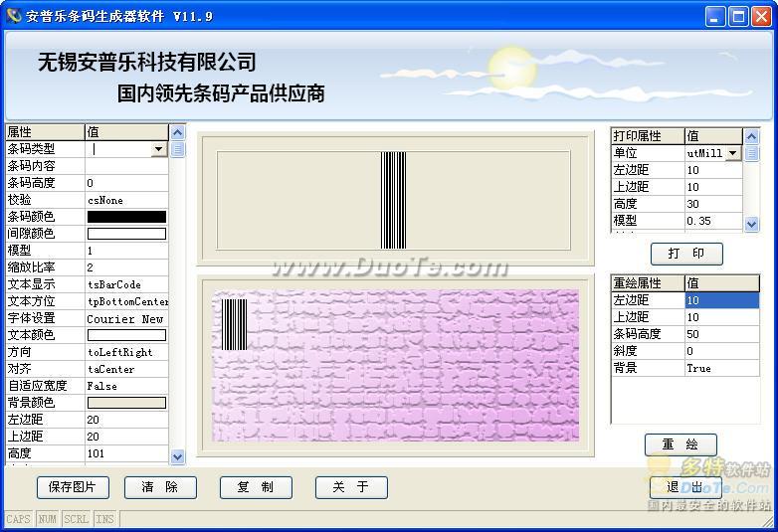Click the barcode in the upper preview
This screenshot has height=532, width=778.
coord(393,200)
